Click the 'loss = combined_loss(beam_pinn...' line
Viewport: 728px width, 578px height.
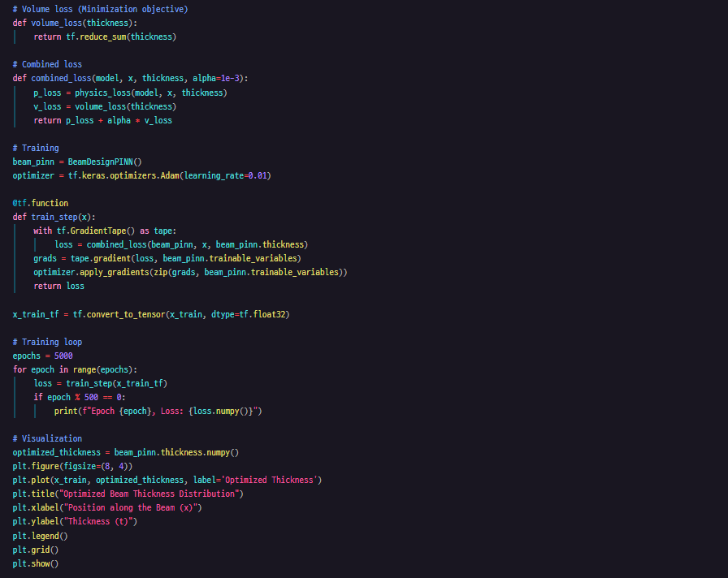click(x=181, y=244)
